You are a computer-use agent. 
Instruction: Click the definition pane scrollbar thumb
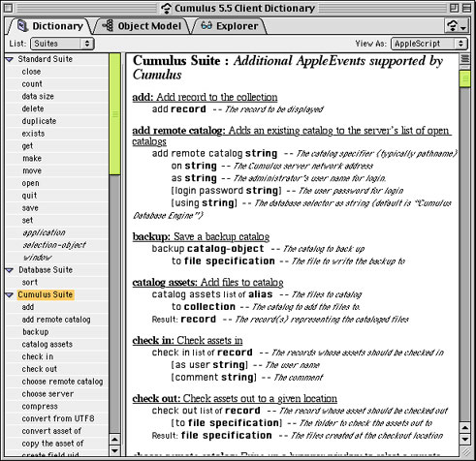click(x=465, y=78)
